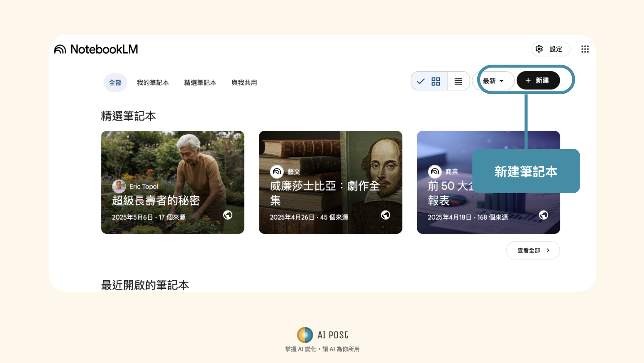Click Eric Topol's avatar on the card
The width and height of the screenshot is (644, 363).
119,186
